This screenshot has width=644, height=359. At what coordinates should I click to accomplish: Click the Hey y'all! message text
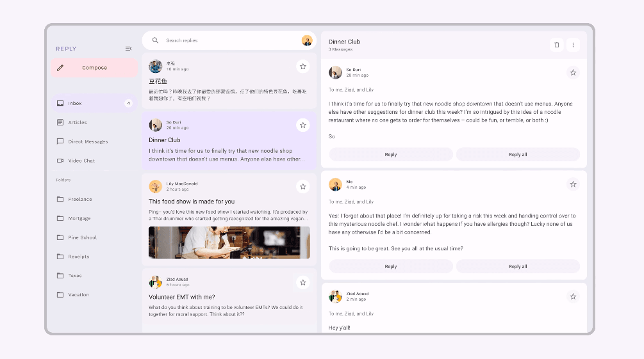click(x=339, y=328)
